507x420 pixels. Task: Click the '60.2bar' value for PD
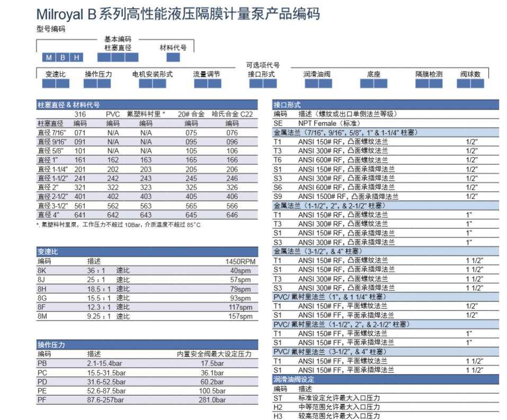pyautogui.click(x=212, y=382)
